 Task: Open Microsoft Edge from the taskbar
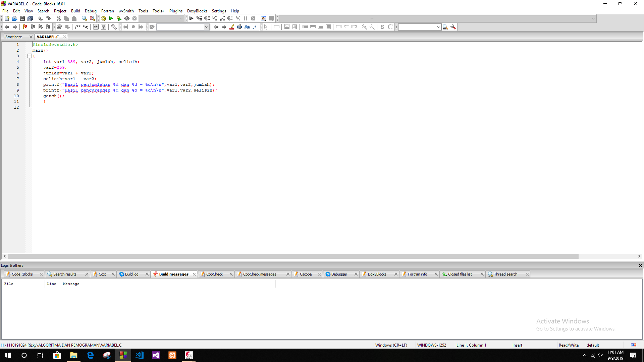point(90,355)
